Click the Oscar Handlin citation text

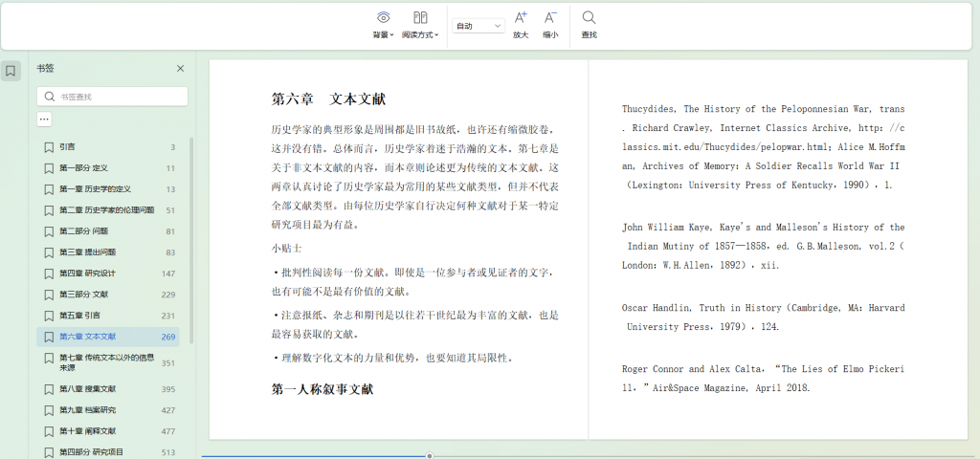coord(763,317)
